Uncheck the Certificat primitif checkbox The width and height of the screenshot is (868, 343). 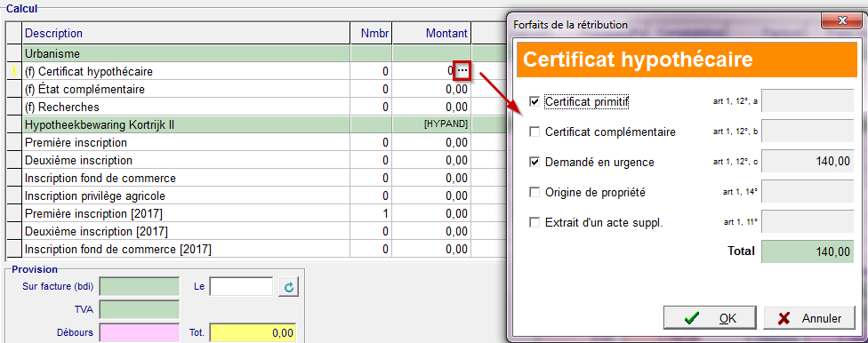pos(534,102)
